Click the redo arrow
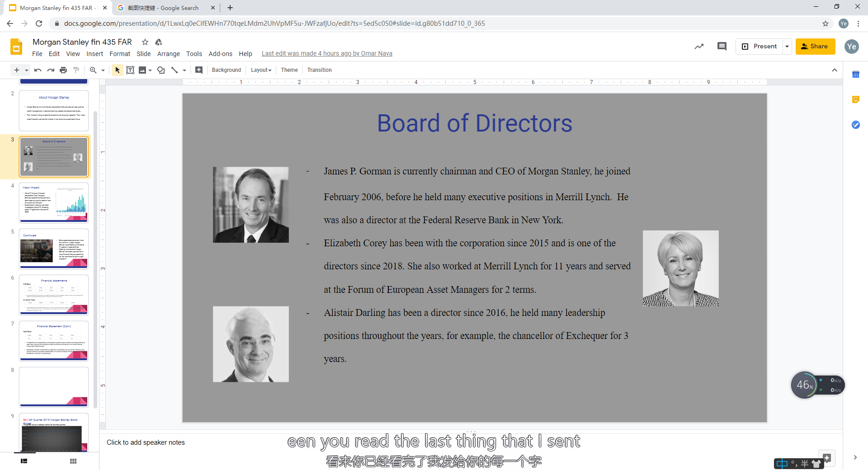 point(51,70)
